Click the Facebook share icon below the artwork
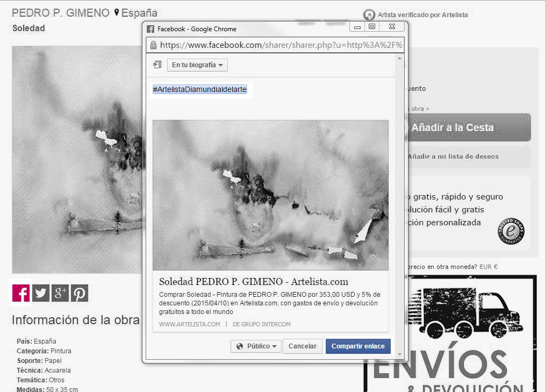Screen dimensions: 545x392 tap(21, 293)
